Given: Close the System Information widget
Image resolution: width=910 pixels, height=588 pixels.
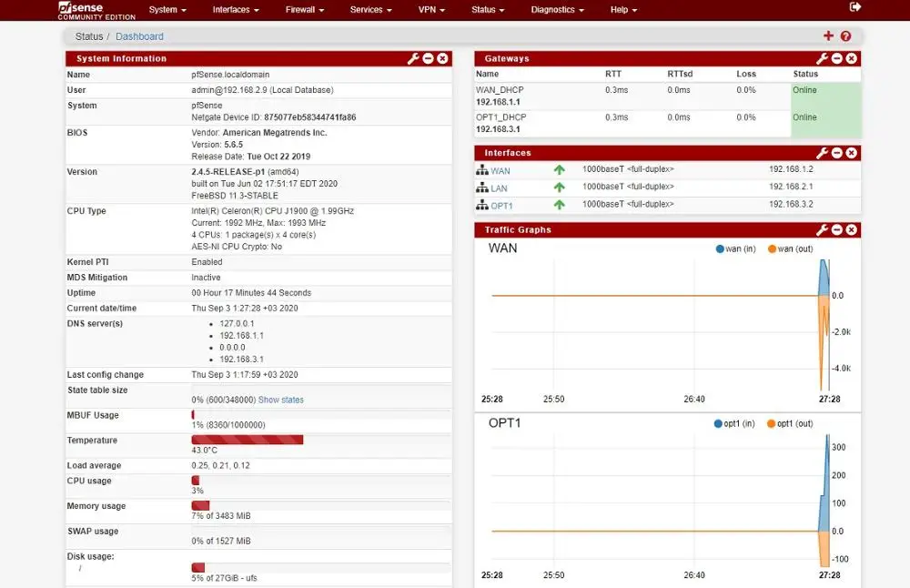Looking at the screenshot, I should 442,58.
